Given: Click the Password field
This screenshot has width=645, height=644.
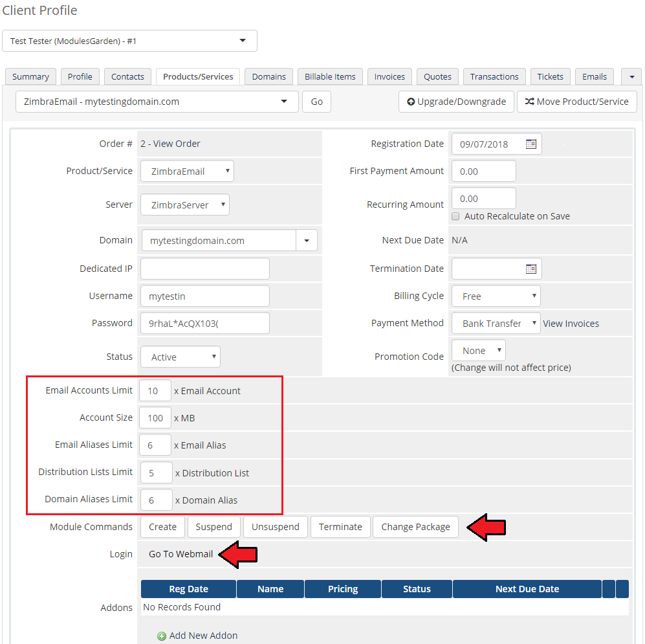Looking at the screenshot, I should tap(205, 323).
